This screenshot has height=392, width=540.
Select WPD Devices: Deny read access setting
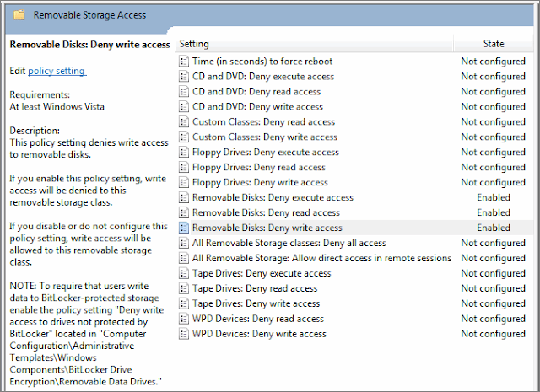point(258,319)
